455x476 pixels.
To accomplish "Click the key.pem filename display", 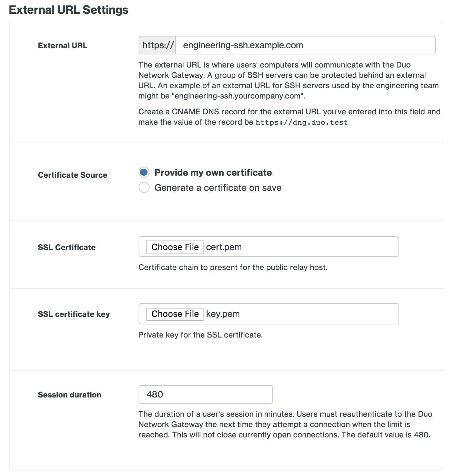I will [x=222, y=314].
